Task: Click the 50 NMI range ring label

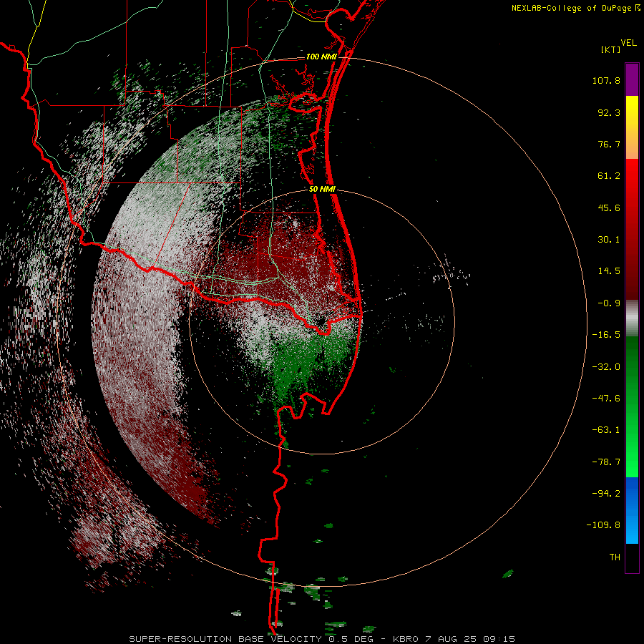Action: tap(322, 190)
